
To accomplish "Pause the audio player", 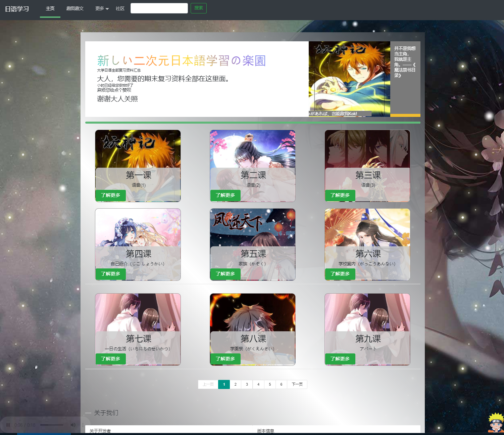I will (8, 425).
